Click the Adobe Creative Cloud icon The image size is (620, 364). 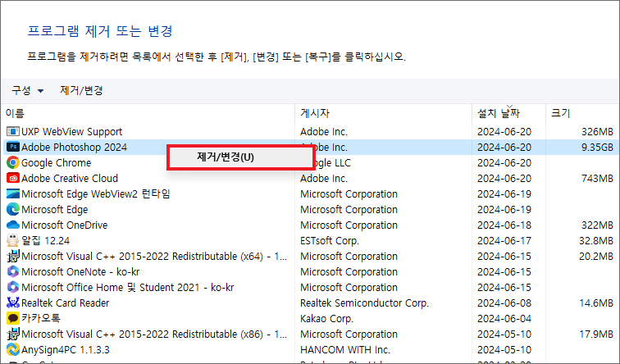click(x=13, y=178)
